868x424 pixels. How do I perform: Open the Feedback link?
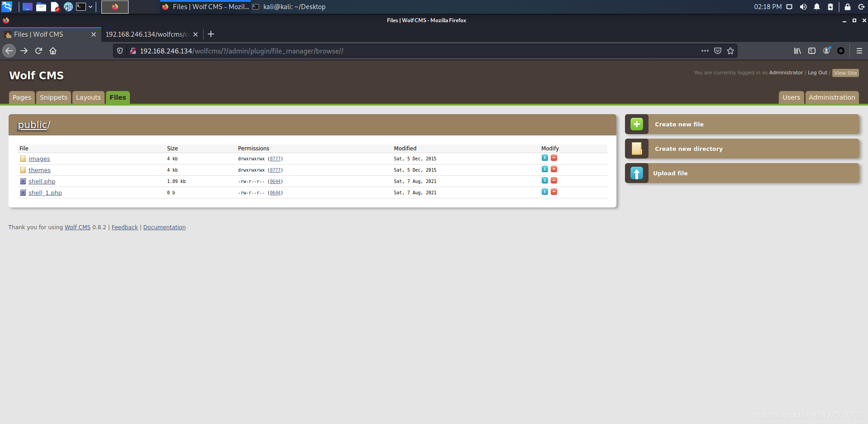[x=125, y=227]
